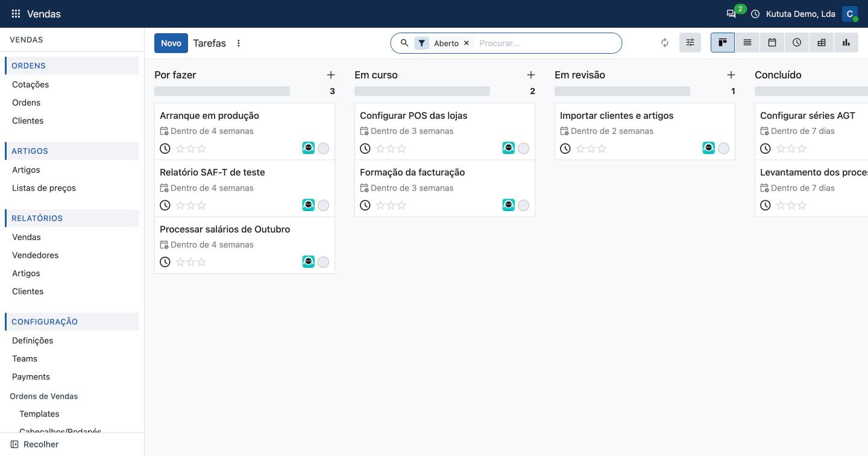The height and width of the screenshot is (456, 868).
Task: Open the Tarefas three-dot options menu
Action: pyautogui.click(x=239, y=43)
